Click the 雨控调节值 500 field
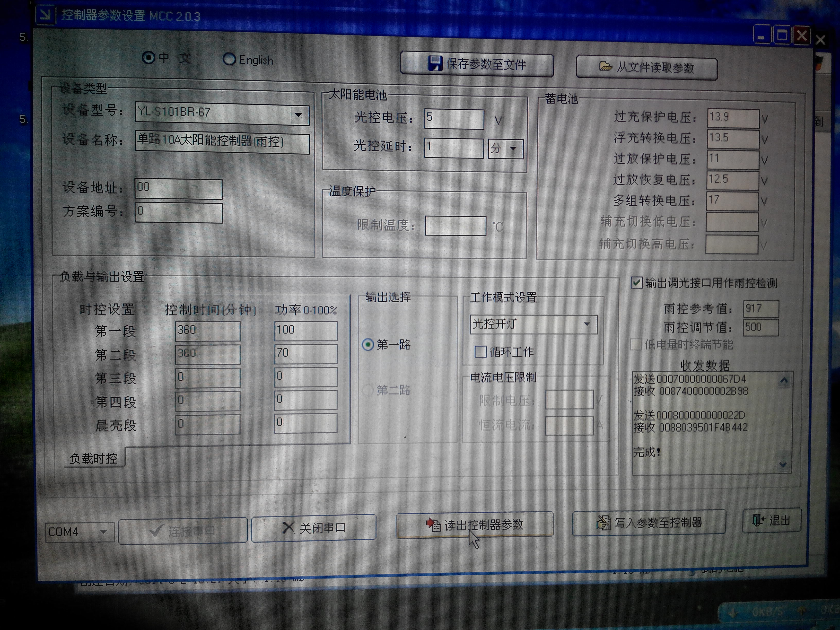The width and height of the screenshot is (840, 630). [x=761, y=328]
